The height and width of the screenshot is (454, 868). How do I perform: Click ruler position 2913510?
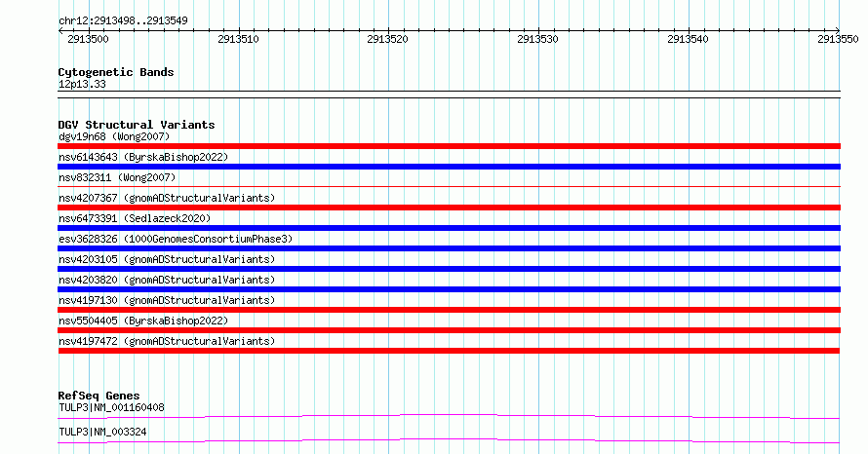click(x=238, y=39)
